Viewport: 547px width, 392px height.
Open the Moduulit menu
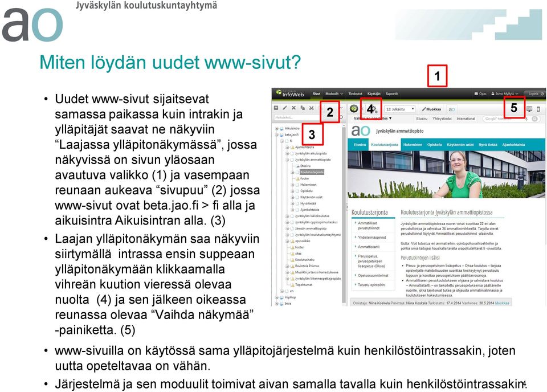334,94
